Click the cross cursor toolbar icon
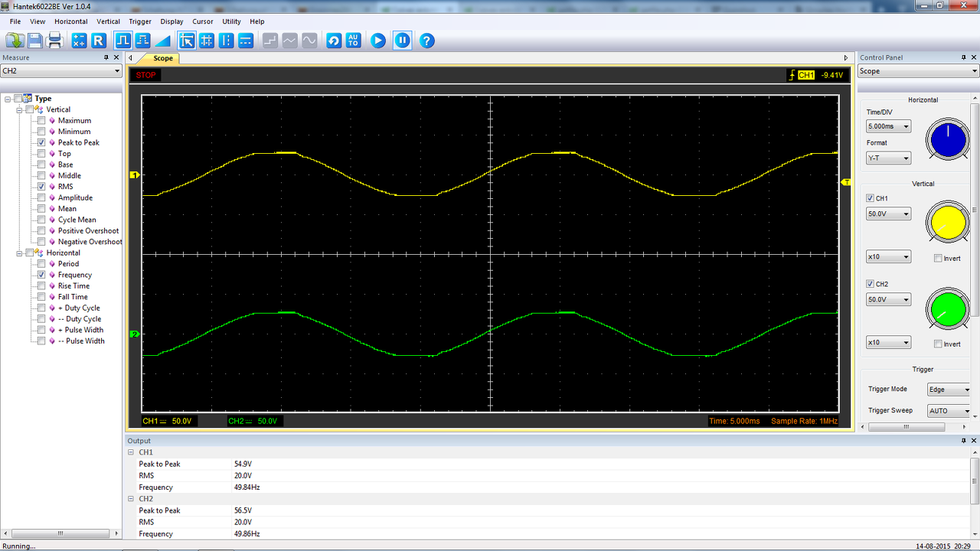Screen dimensions: 980x551 [187, 41]
